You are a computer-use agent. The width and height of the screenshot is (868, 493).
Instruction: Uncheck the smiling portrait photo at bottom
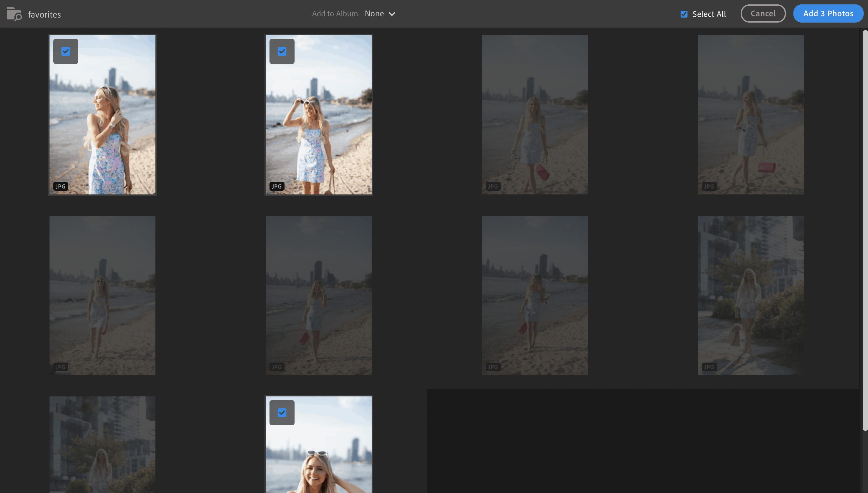[x=282, y=412]
